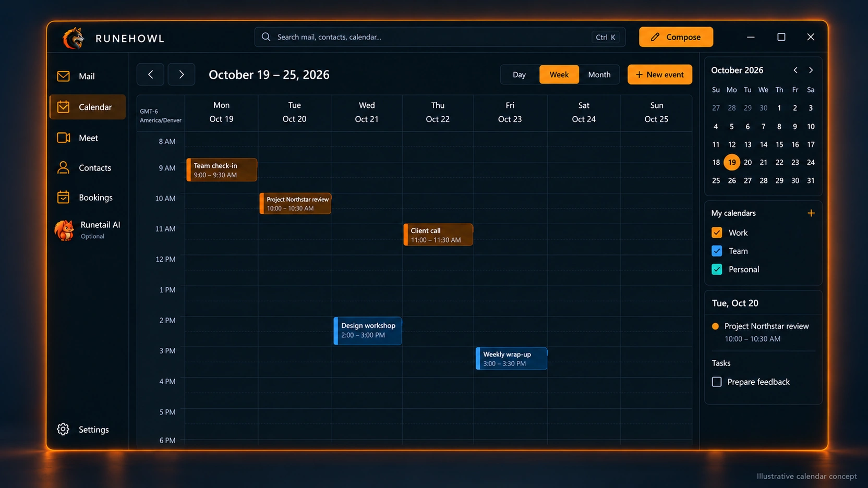Click the Ctrl K shortcut badge

tap(606, 37)
